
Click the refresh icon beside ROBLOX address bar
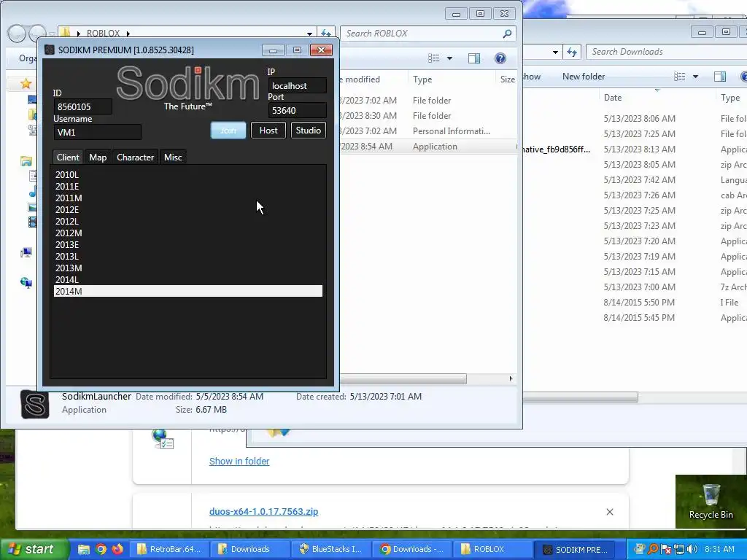click(x=326, y=34)
